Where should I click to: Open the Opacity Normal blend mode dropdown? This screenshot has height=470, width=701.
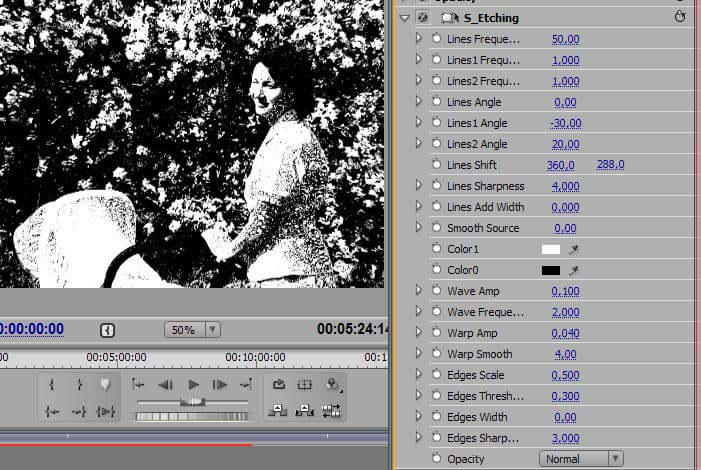[x=581, y=459]
